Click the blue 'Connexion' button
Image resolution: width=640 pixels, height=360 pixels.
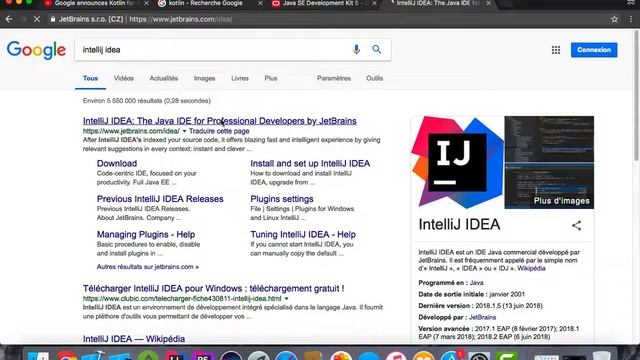(x=594, y=50)
